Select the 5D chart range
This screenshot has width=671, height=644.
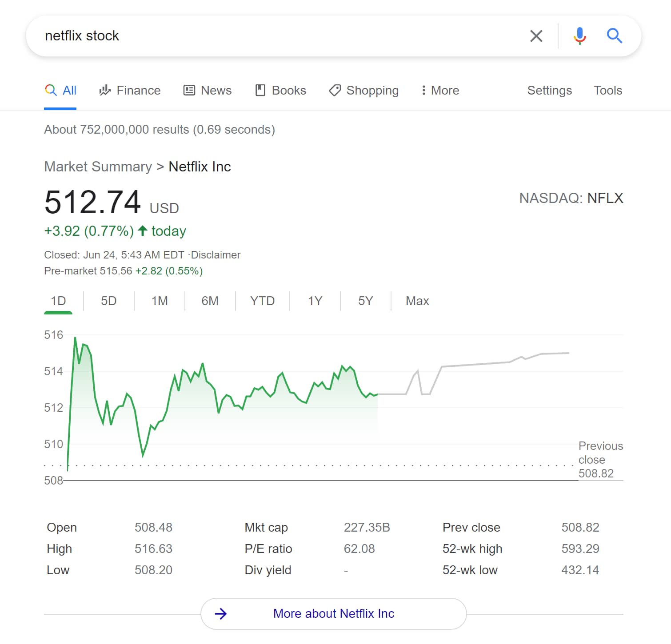tap(108, 301)
